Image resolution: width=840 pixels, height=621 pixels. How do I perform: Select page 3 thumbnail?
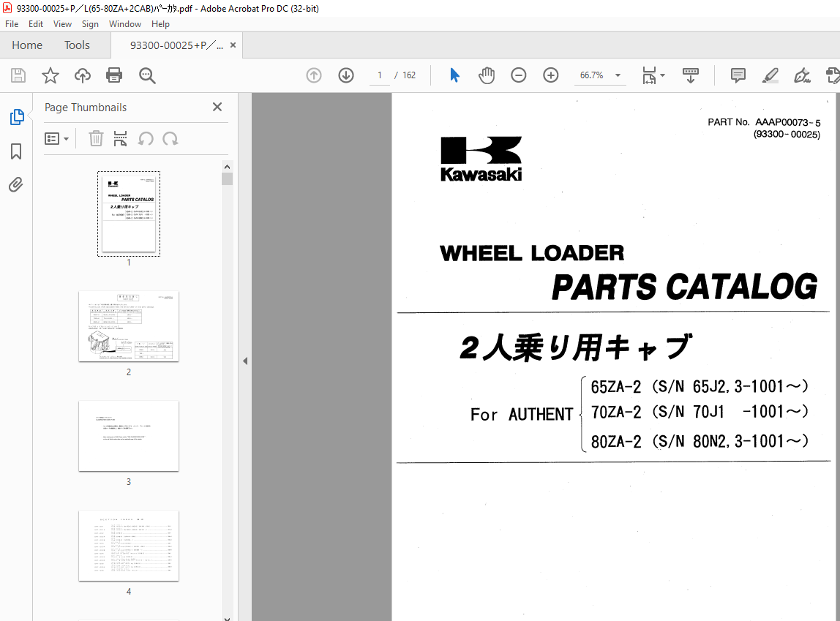pos(129,436)
